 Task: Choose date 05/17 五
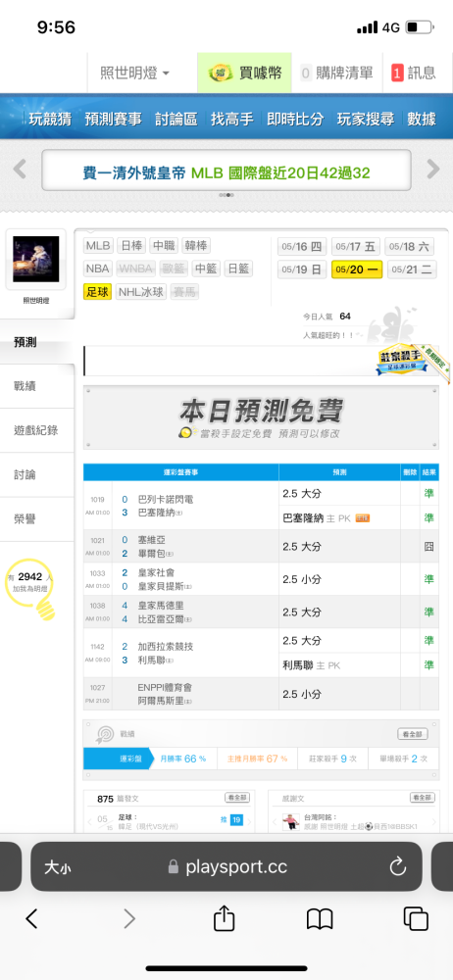[356, 247]
